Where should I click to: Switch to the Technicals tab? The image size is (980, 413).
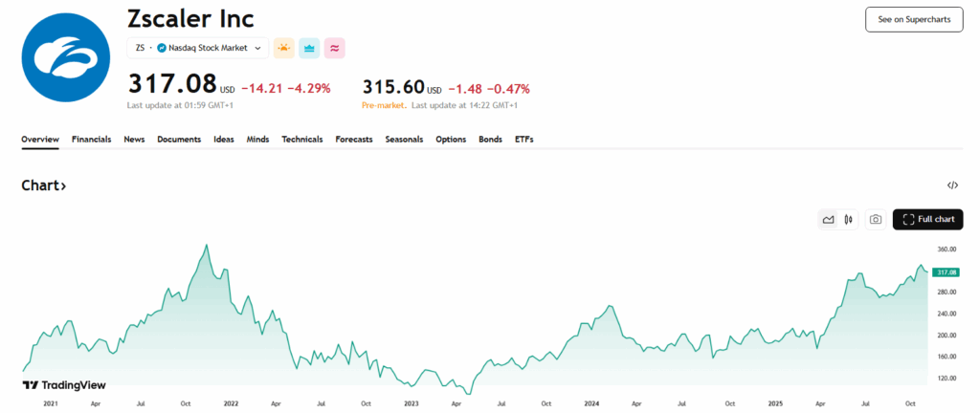click(301, 140)
